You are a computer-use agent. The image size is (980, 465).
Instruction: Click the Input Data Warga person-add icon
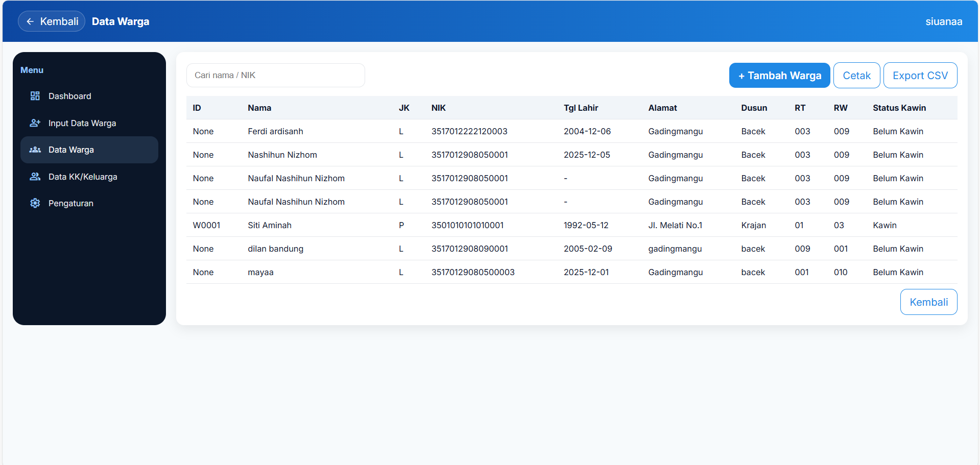point(35,123)
